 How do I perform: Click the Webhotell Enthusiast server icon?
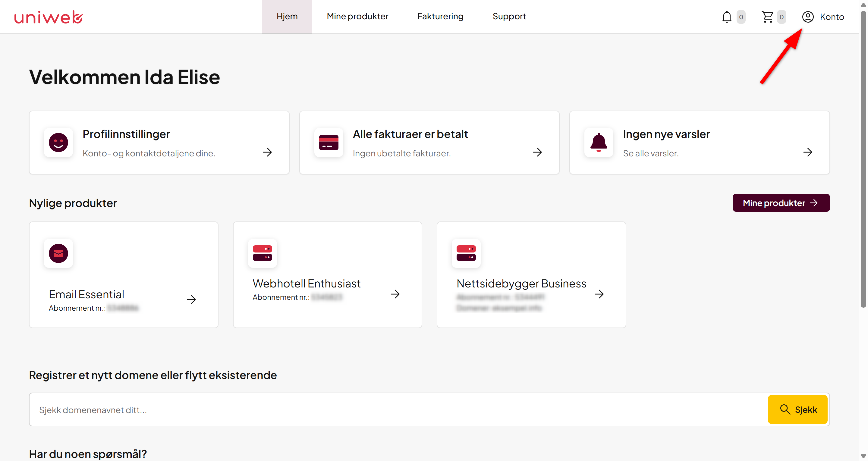[262, 253]
